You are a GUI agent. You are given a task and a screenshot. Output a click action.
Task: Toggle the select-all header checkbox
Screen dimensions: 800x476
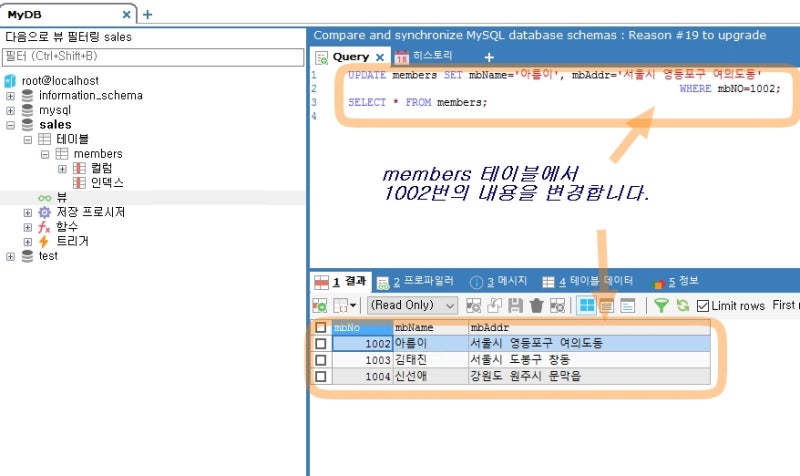coord(320,328)
